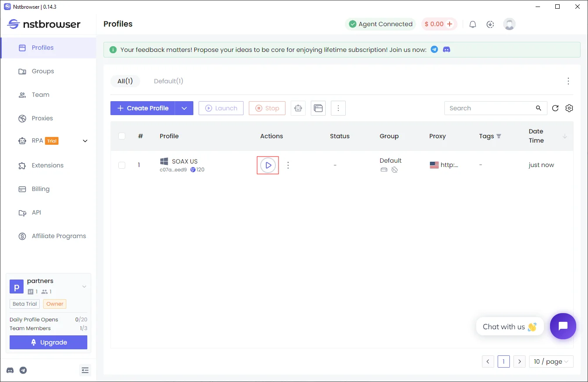Expand the Create Profile dropdown arrow
Screen dimensions: 588x382
tap(184, 108)
